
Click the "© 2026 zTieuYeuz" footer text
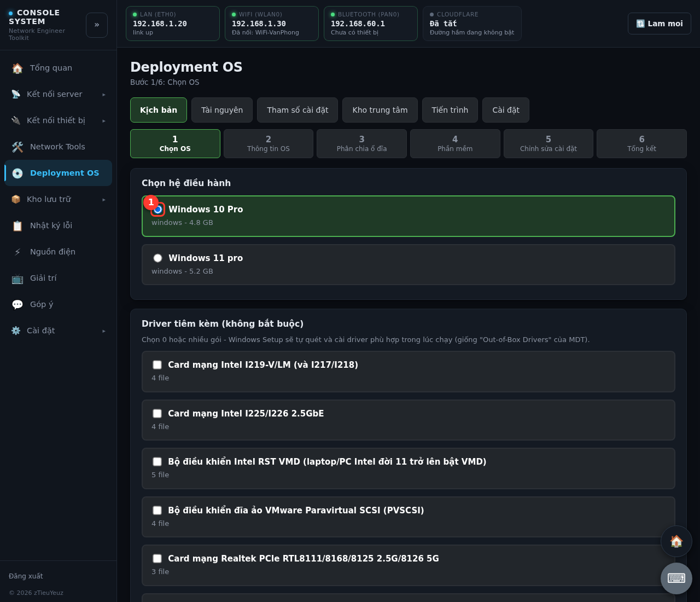coord(36,593)
